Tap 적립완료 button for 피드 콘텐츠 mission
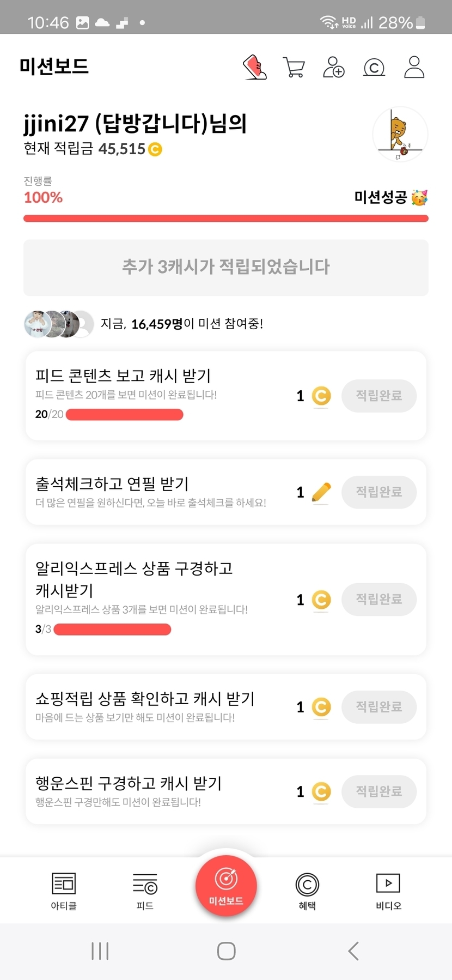Image resolution: width=452 pixels, height=980 pixels. [379, 396]
